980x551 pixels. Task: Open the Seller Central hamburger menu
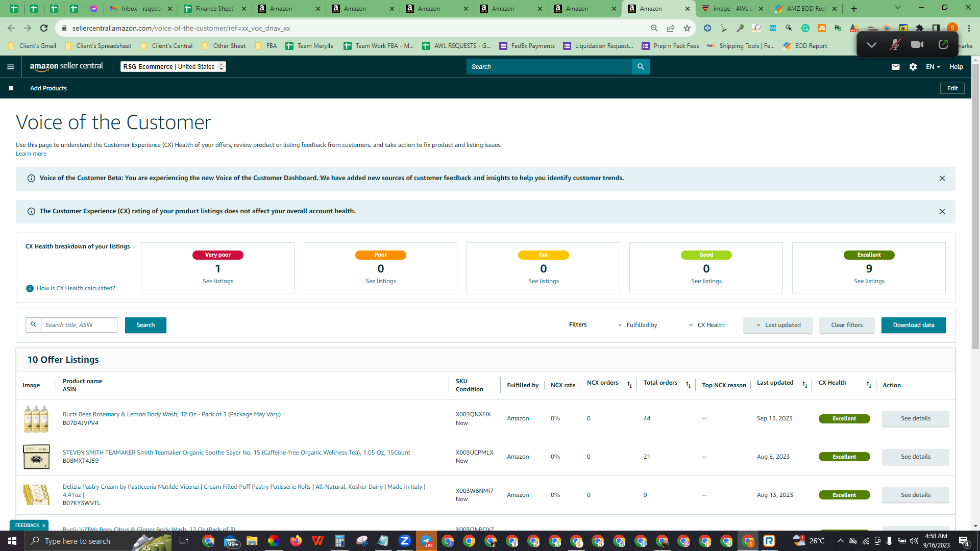point(11,67)
